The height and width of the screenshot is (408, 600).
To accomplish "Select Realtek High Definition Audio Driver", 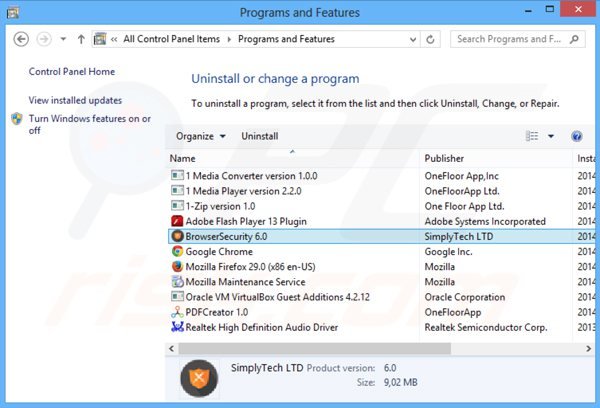I will click(x=262, y=328).
